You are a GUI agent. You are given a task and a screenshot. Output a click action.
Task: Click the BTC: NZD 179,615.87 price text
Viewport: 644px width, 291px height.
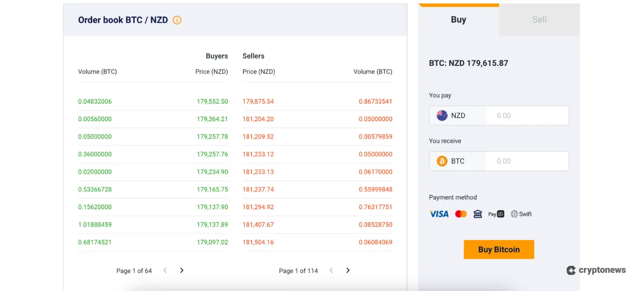coord(469,63)
